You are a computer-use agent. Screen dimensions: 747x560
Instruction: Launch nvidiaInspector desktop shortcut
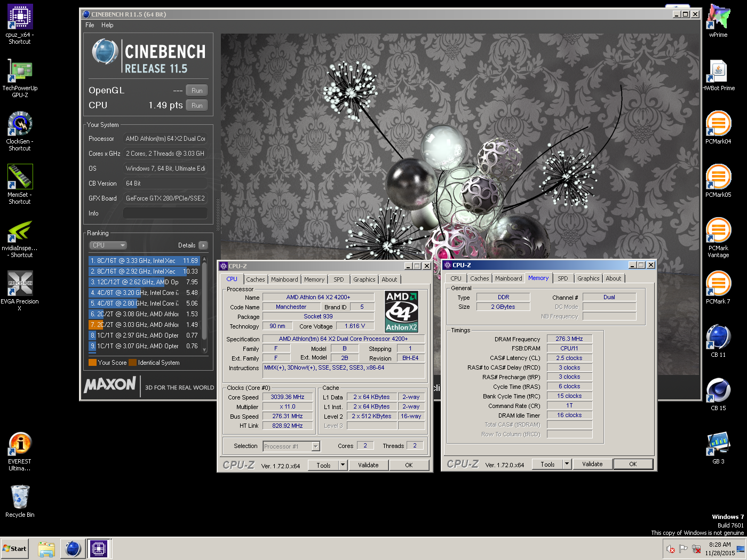click(20, 239)
